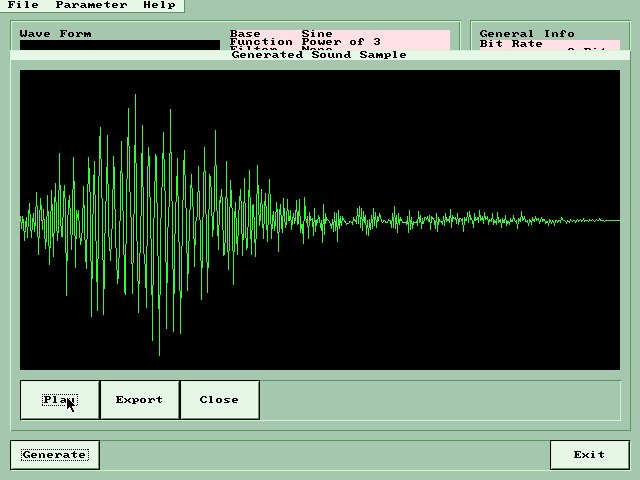Click the General Info panel heading
Image resolution: width=640 pixels, height=480 pixels.
point(526,34)
